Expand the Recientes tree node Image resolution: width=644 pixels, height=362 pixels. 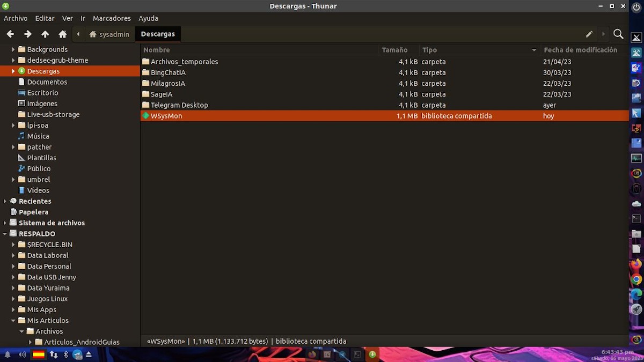[x=5, y=201]
